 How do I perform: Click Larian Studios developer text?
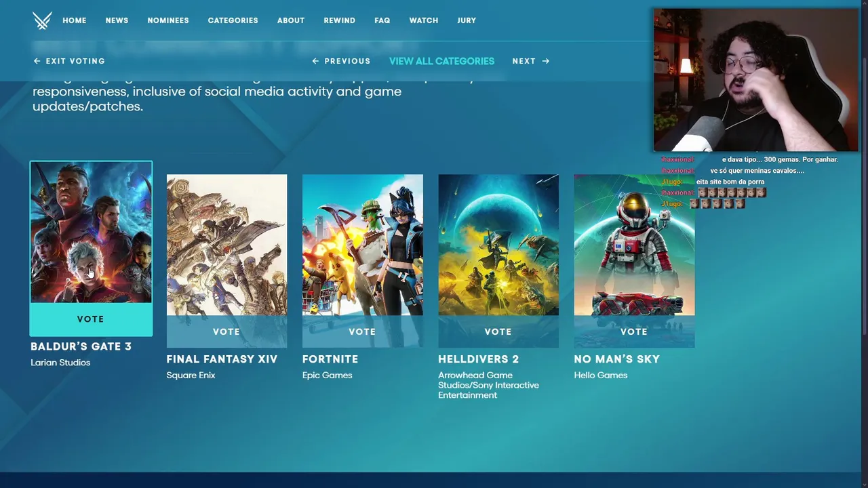pyautogui.click(x=60, y=363)
